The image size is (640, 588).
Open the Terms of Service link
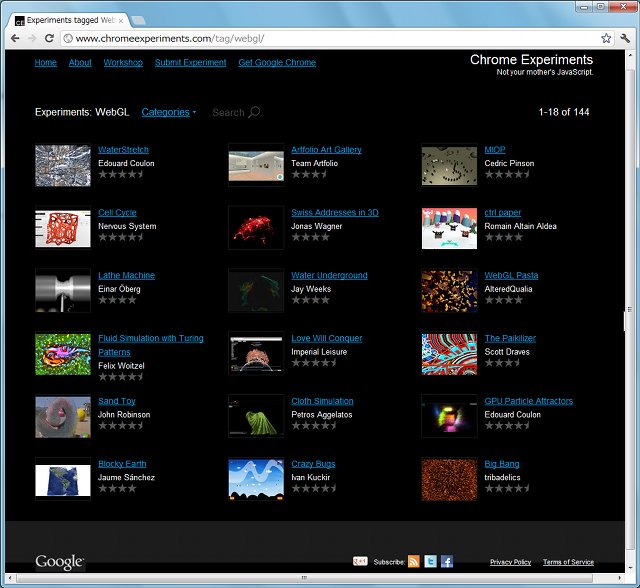point(569,562)
